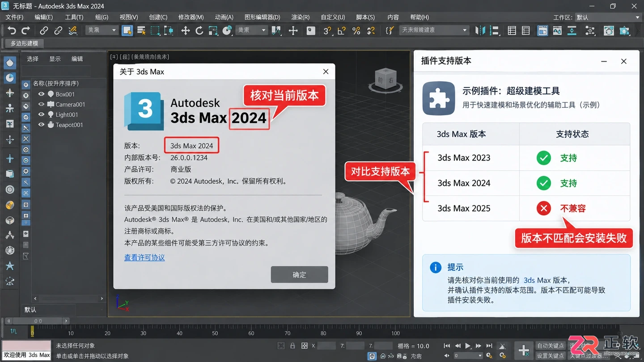The height and width of the screenshot is (362, 644).
Task: Click the Undo arrow in main toolbar
Action: coord(12,30)
